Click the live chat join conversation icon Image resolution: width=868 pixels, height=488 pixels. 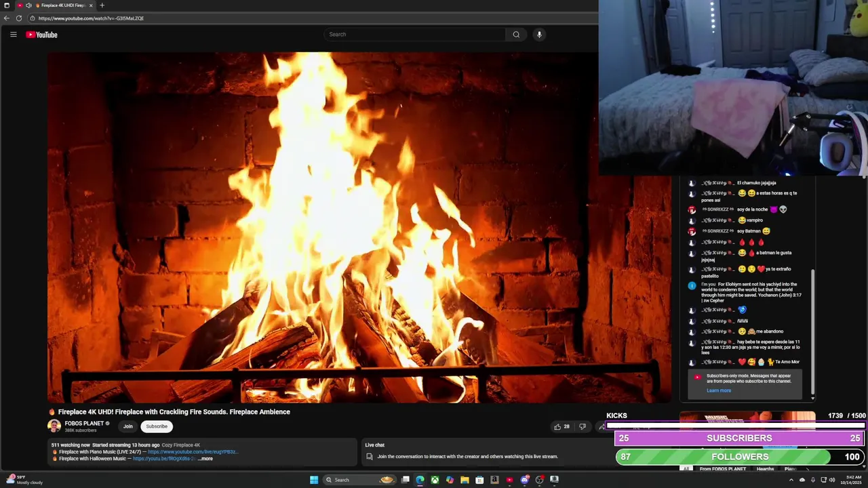(370, 457)
